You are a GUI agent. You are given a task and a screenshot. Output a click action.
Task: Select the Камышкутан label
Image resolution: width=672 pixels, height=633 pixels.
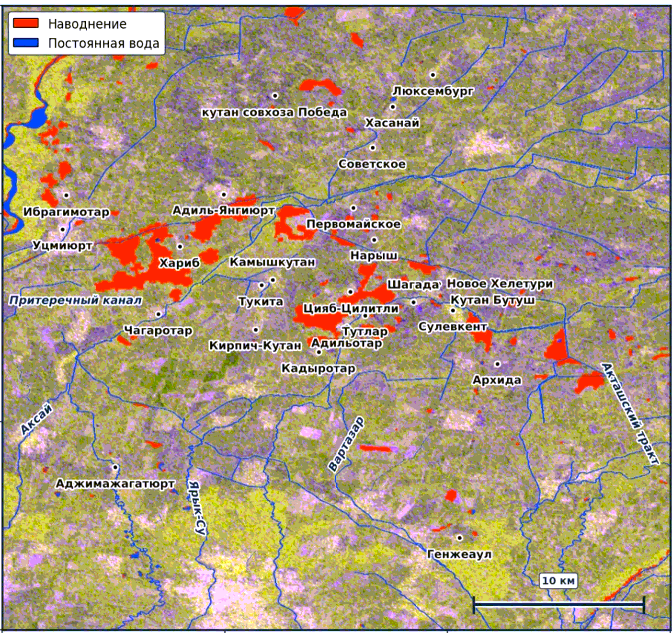(272, 262)
